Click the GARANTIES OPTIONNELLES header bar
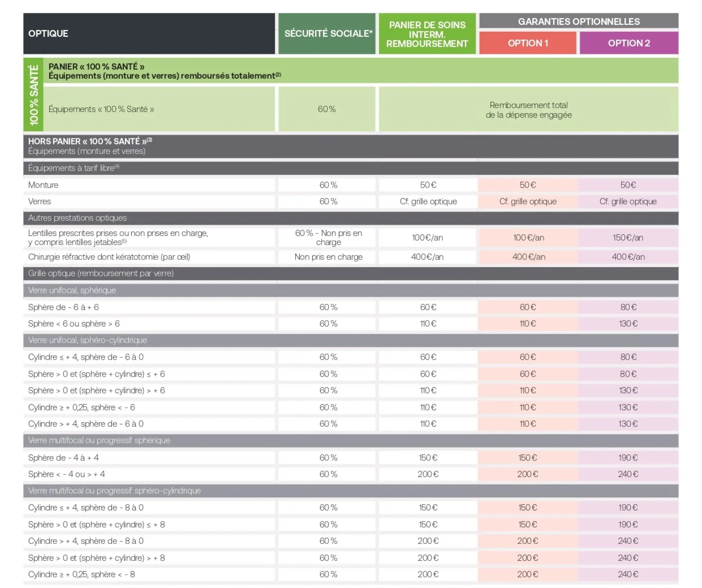The height and width of the screenshot is (588, 702). point(578,22)
